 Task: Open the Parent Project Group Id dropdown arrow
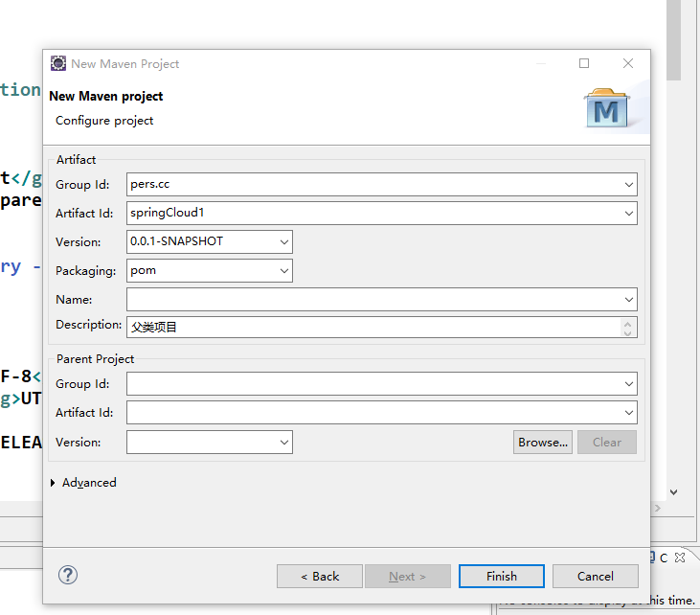[x=628, y=383]
